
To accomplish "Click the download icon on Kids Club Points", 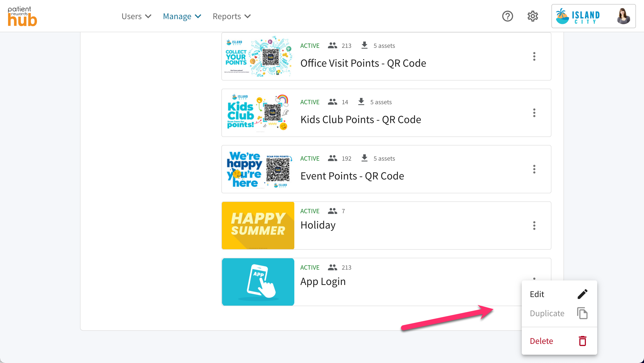I will [361, 102].
